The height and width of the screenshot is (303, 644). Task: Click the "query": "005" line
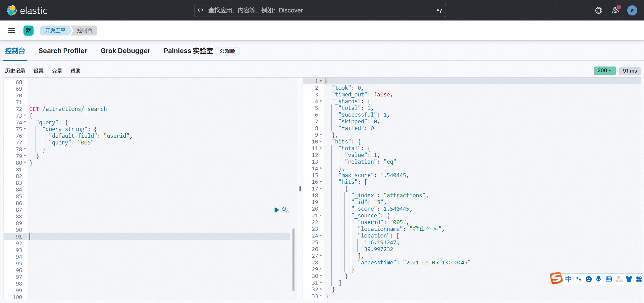tap(71, 142)
